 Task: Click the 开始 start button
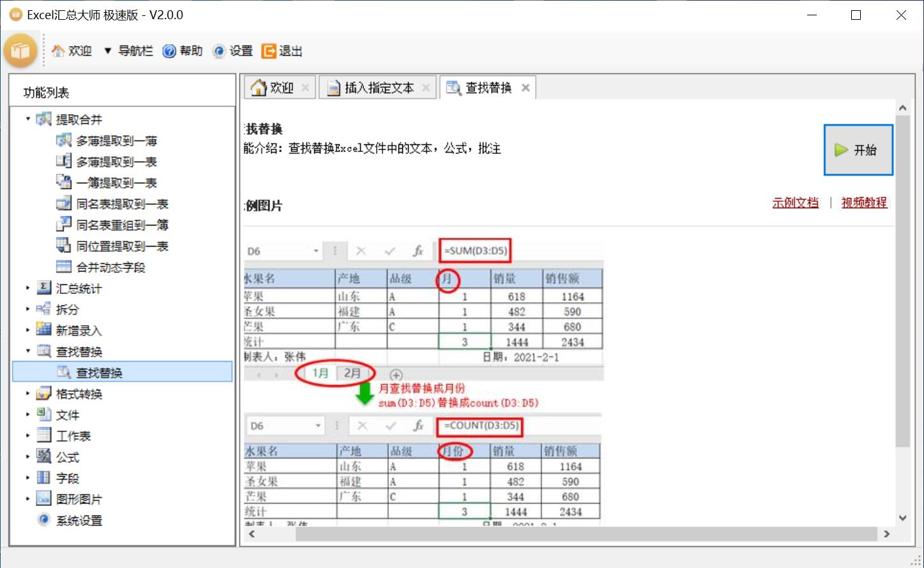click(x=858, y=150)
